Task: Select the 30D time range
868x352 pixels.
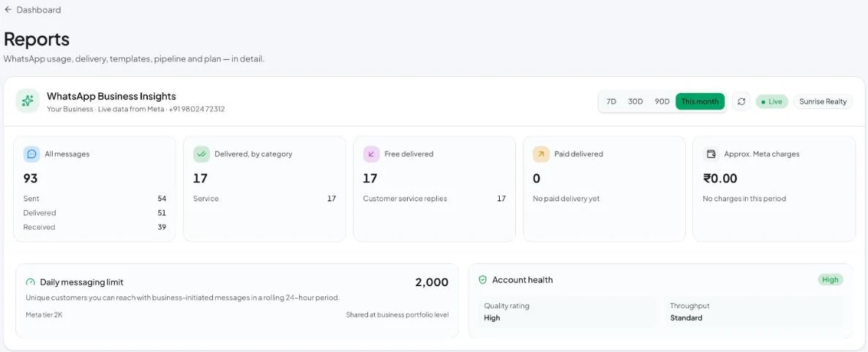Action: click(635, 102)
